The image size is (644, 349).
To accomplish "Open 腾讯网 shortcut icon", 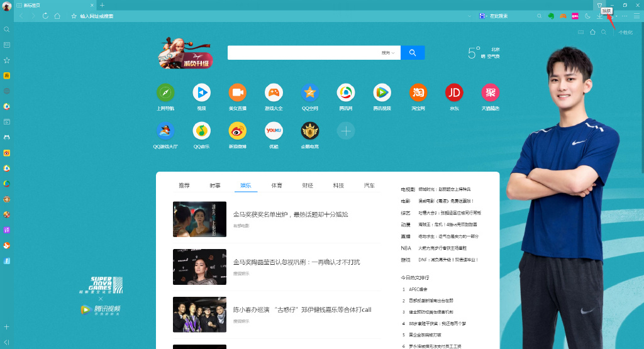I will 346,93.
